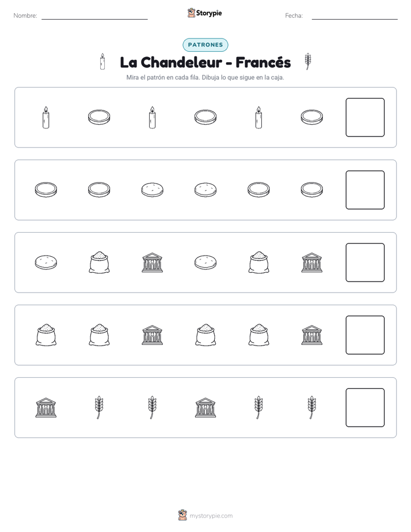Open the mystorypie.com footer link
411x532 pixels.
(x=211, y=516)
